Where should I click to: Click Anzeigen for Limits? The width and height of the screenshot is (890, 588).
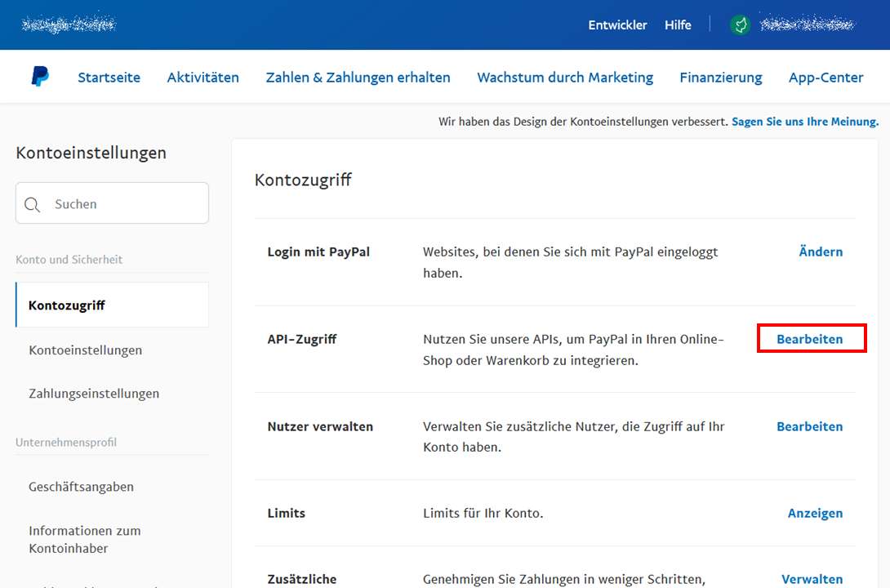click(x=815, y=513)
